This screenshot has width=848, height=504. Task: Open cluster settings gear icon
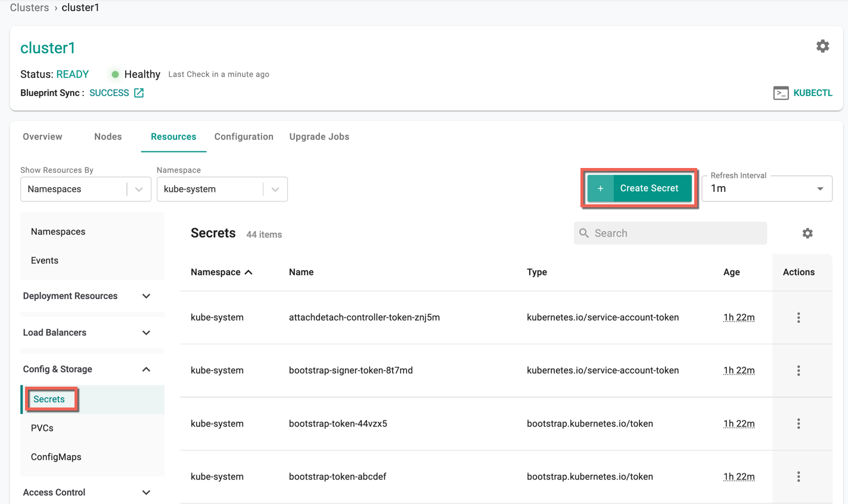(x=822, y=46)
